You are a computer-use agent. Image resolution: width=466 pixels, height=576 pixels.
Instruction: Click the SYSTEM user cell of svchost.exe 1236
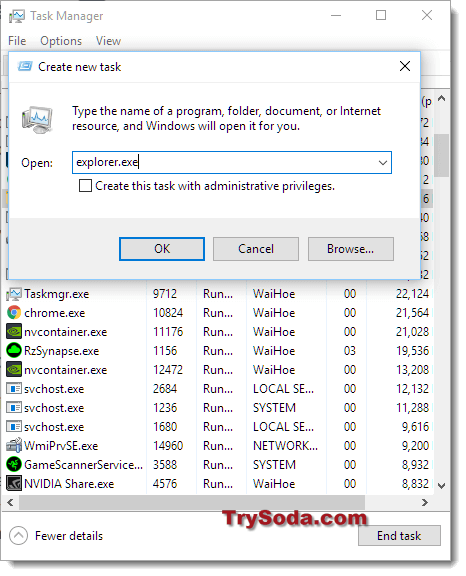click(274, 408)
